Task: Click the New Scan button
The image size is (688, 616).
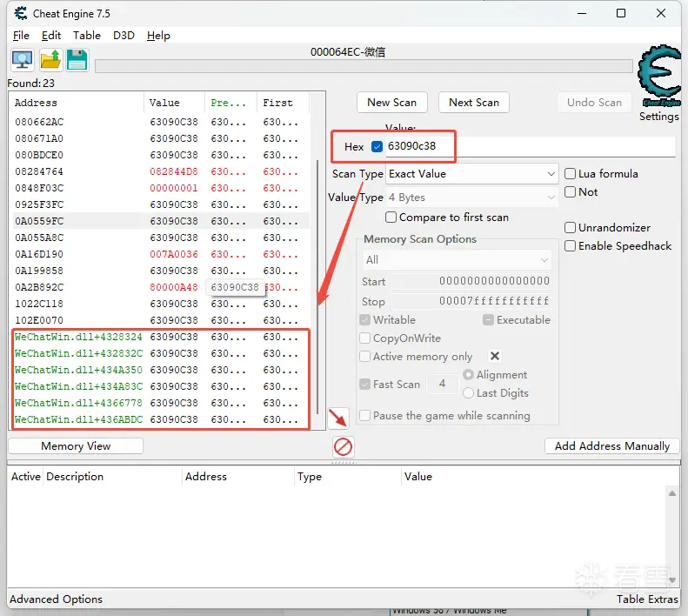Action: pos(391,103)
